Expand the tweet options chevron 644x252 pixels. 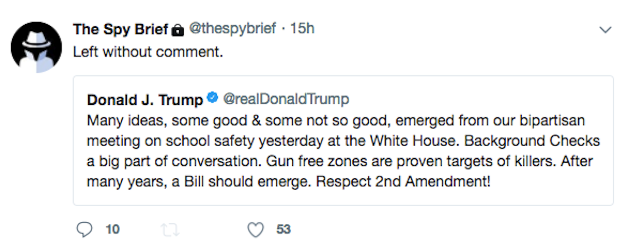click(x=605, y=30)
